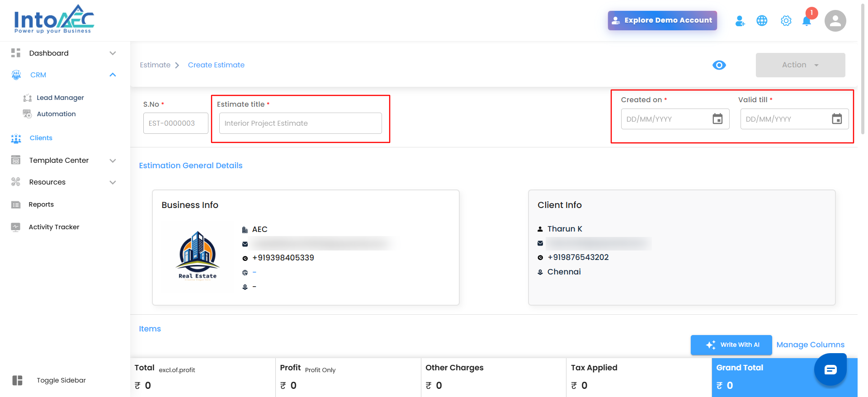Go to Lead Manager
Viewport: 868px width, 397px height.
(60, 98)
